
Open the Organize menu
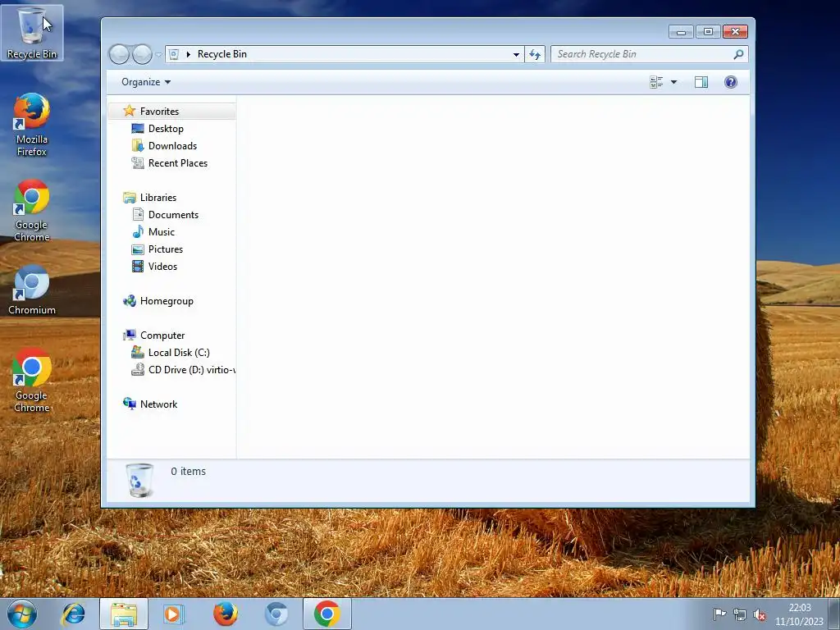(146, 82)
